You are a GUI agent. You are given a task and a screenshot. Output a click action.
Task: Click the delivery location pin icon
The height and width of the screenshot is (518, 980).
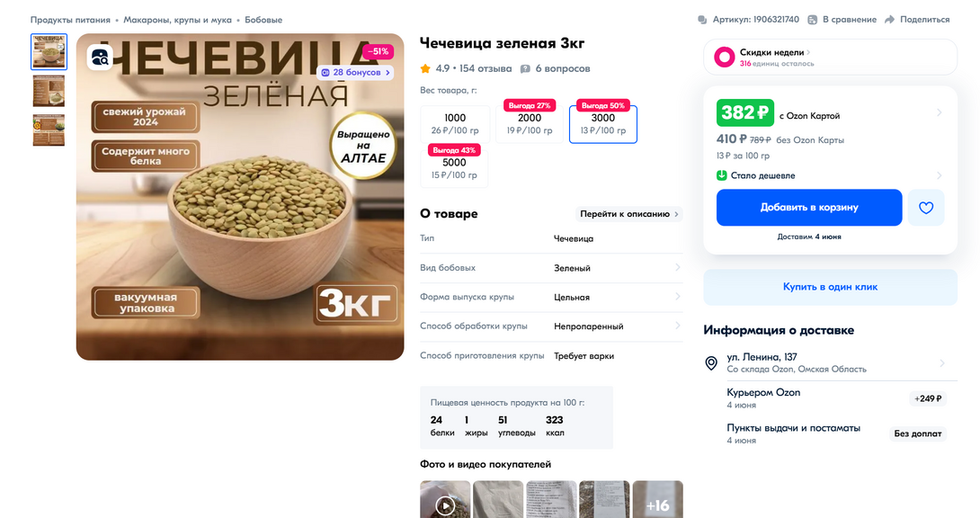point(711,363)
